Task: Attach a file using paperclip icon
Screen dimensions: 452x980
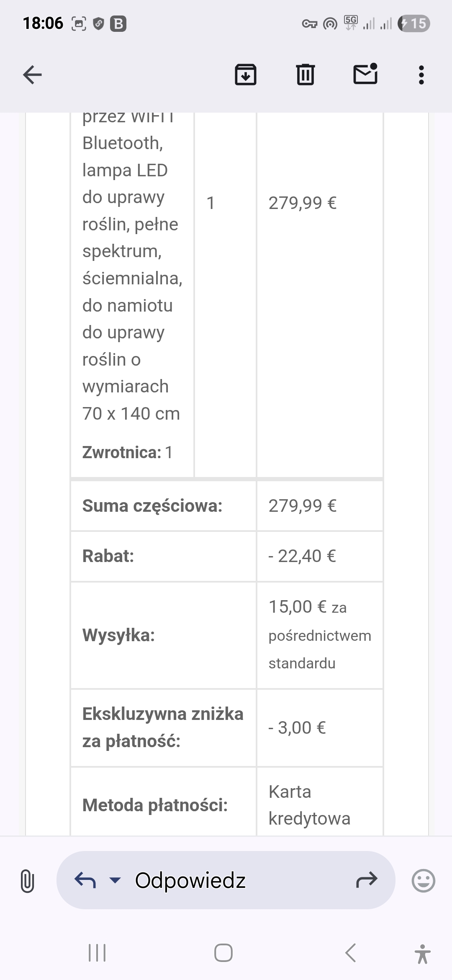Action: pyautogui.click(x=27, y=880)
